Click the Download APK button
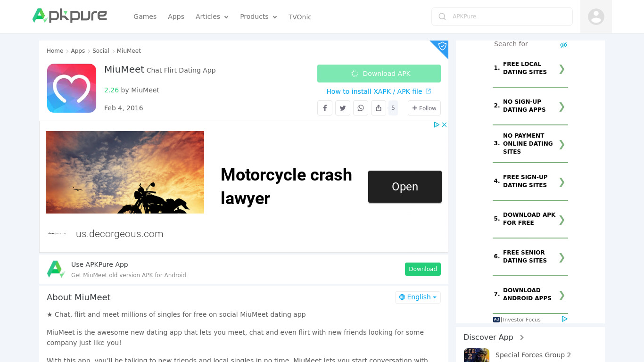 [379, 74]
